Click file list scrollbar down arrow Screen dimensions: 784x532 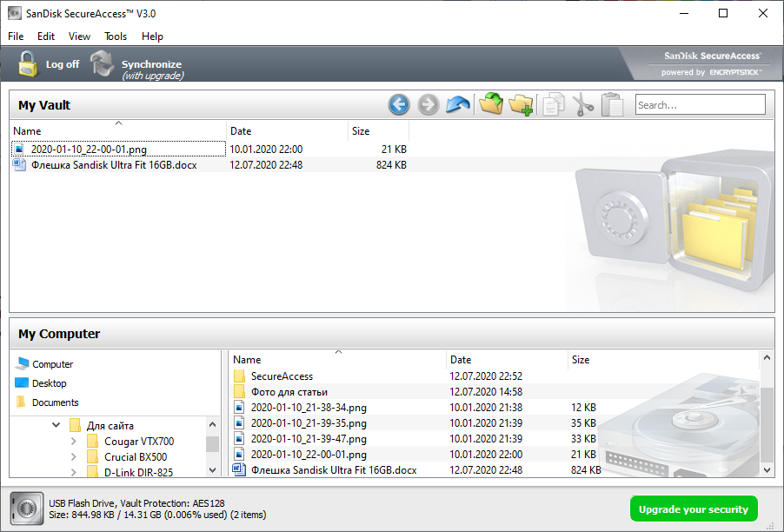point(767,469)
